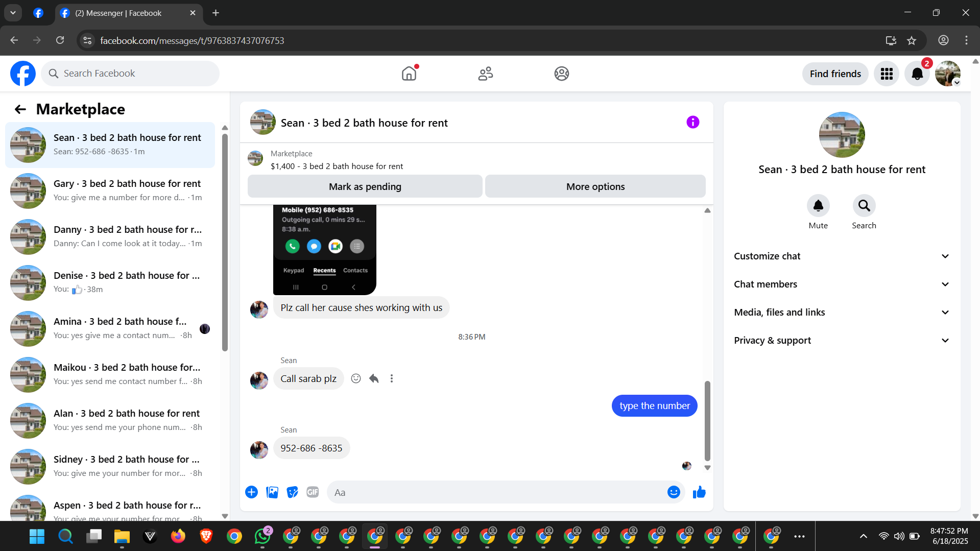980x551 pixels.
Task: Send a thumbs-up like
Action: click(699, 492)
